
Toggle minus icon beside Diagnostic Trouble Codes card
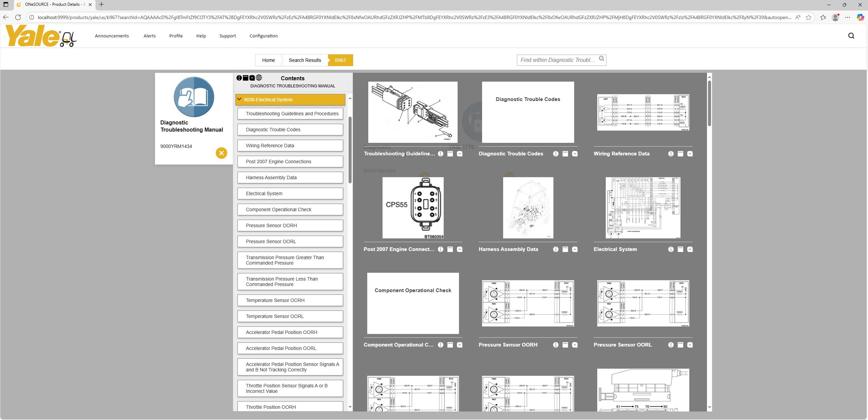(x=575, y=154)
